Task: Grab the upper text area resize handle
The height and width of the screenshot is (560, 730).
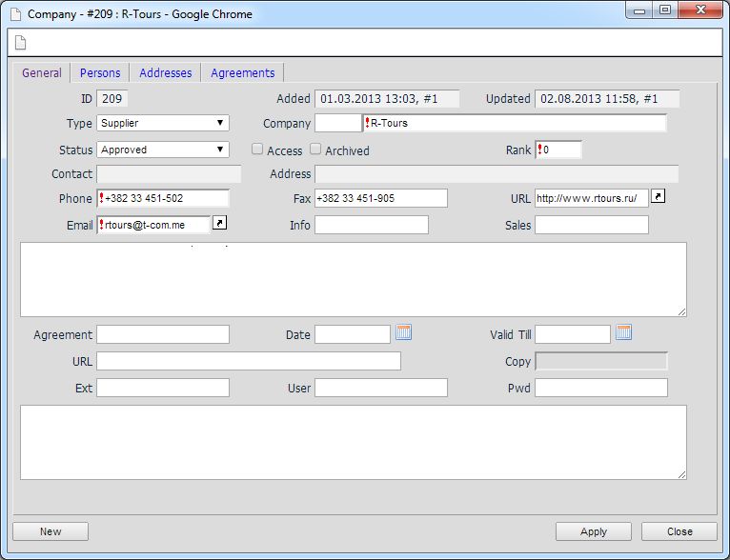Action: pos(682,312)
